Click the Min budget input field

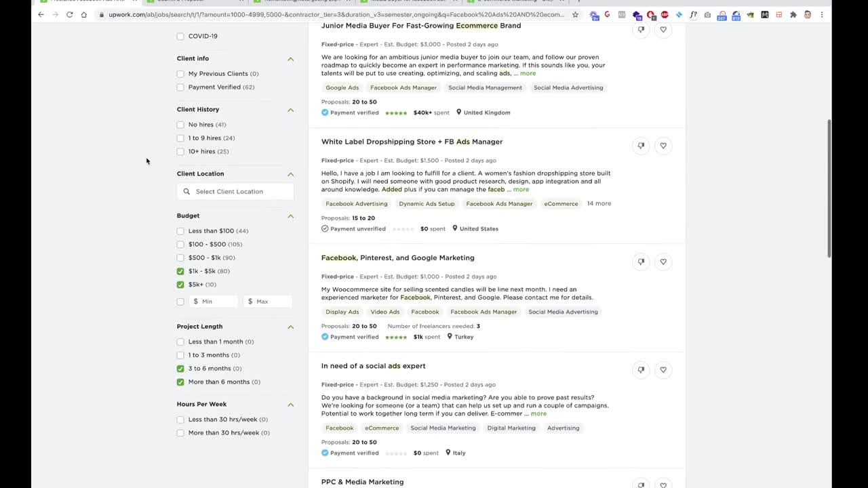[214, 302]
